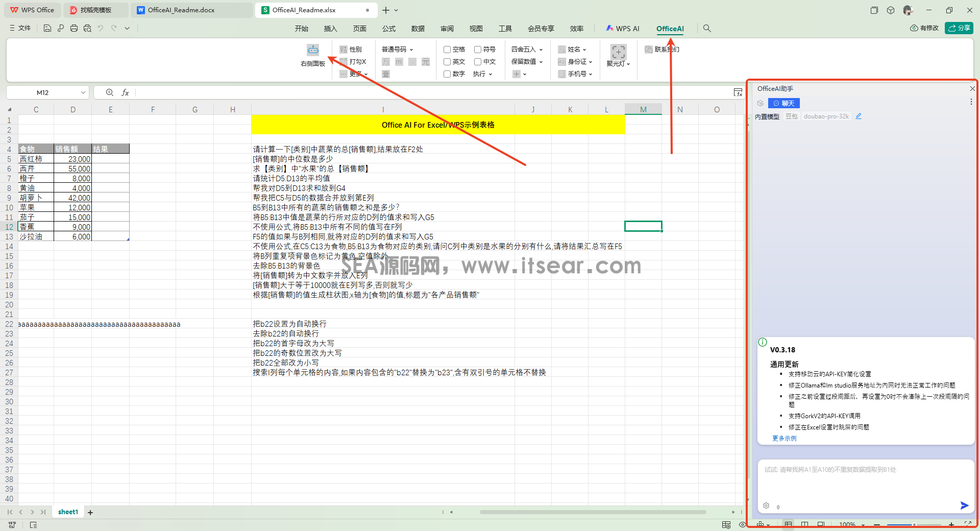The width and height of the screenshot is (980, 531).
Task: Check the 中文 checkbox
Action: 478,62
